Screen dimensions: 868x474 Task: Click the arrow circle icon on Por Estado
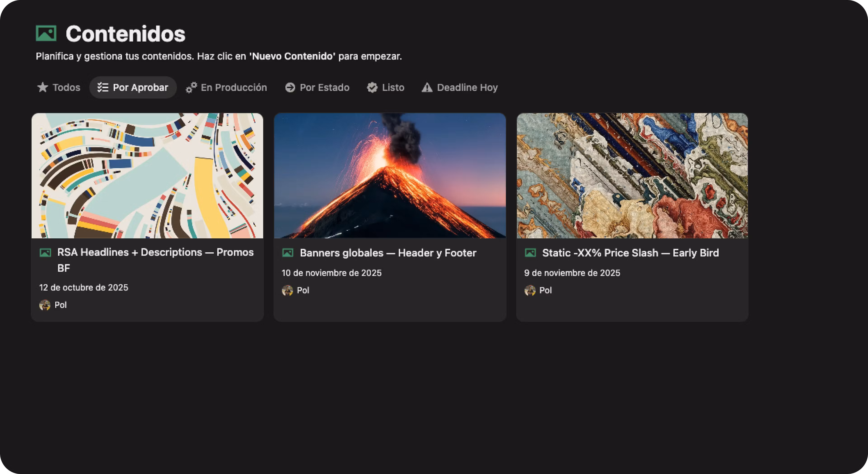pos(290,87)
